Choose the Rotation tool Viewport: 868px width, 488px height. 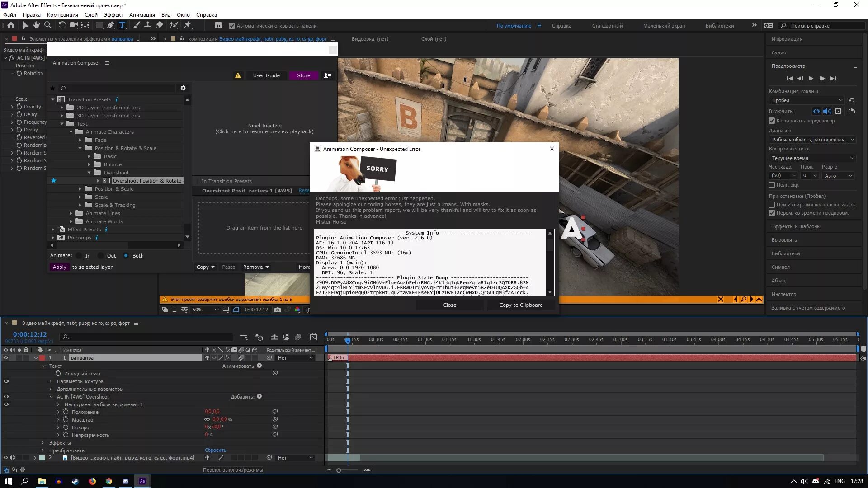62,25
